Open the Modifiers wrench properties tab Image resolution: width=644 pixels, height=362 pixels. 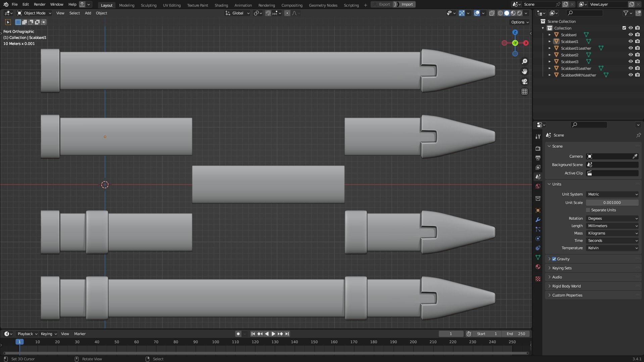538,220
